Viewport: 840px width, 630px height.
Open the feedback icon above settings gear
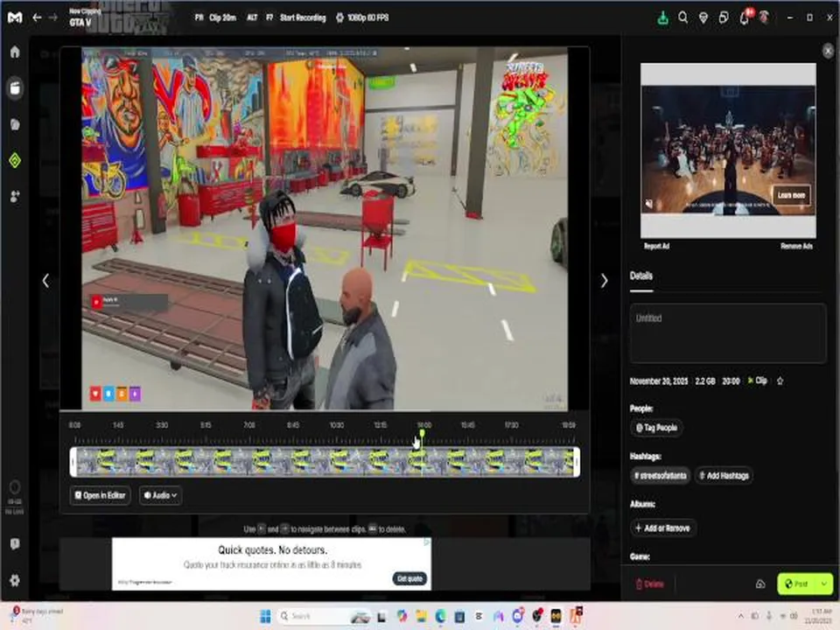click(x=15, y=543)
